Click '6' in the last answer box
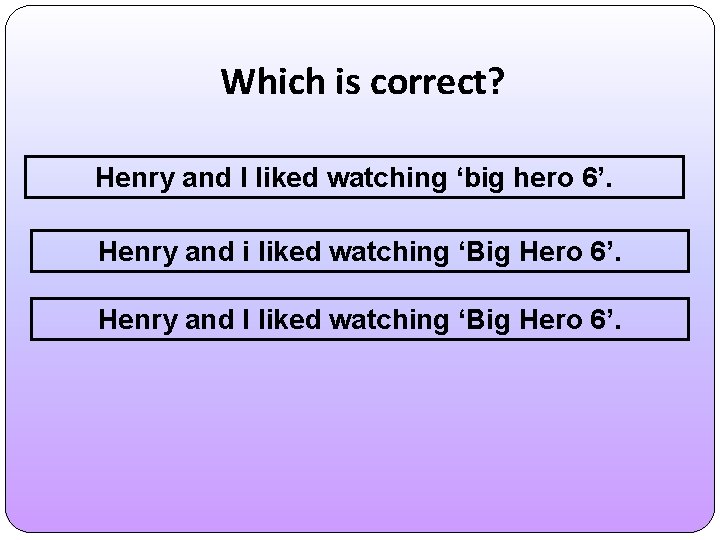The height and width of the screenshot is (540, 720). [x=598, y=319]
